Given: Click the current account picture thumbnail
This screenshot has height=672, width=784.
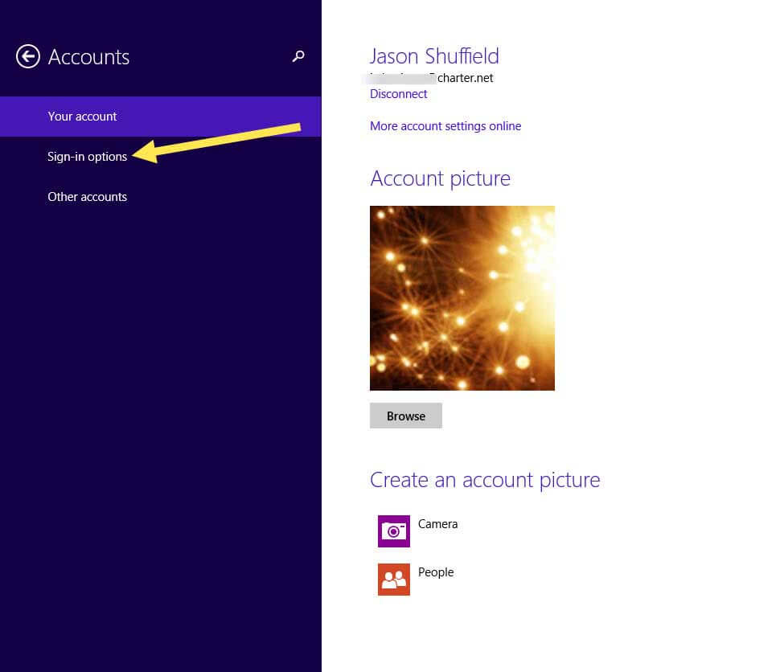Looking at the screenshot, I should (x=462, y=298).
